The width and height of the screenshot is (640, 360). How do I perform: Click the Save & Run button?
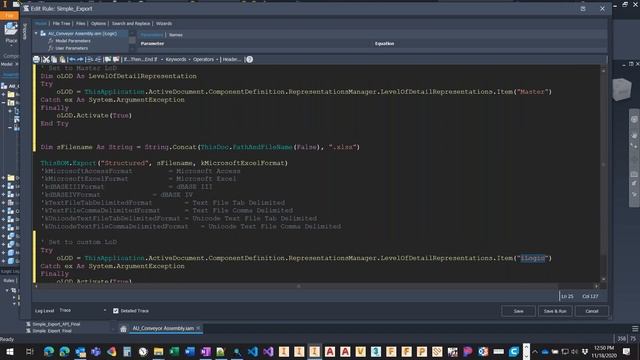(555, 311)
